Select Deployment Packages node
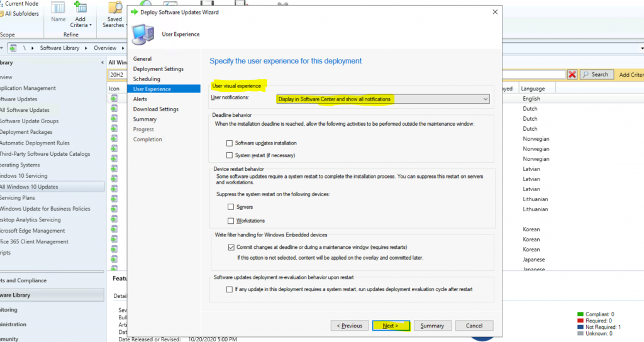The image size is (644, 342). [26, 132]
